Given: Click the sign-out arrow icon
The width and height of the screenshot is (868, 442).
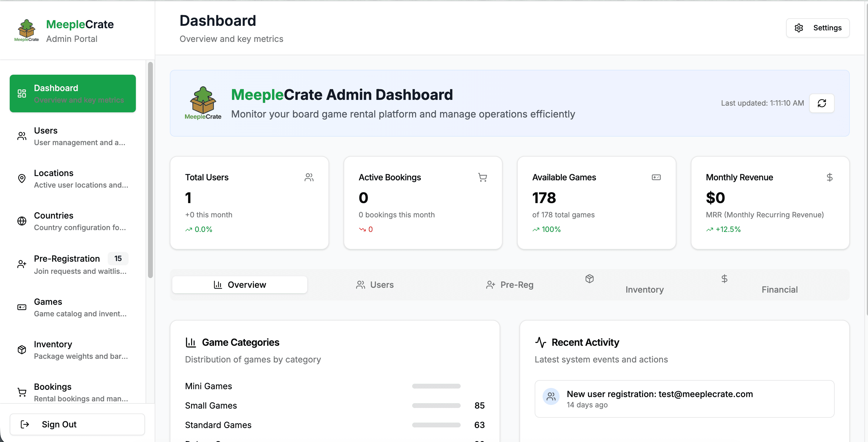Looking at the screenshot, I should [25, 424].
